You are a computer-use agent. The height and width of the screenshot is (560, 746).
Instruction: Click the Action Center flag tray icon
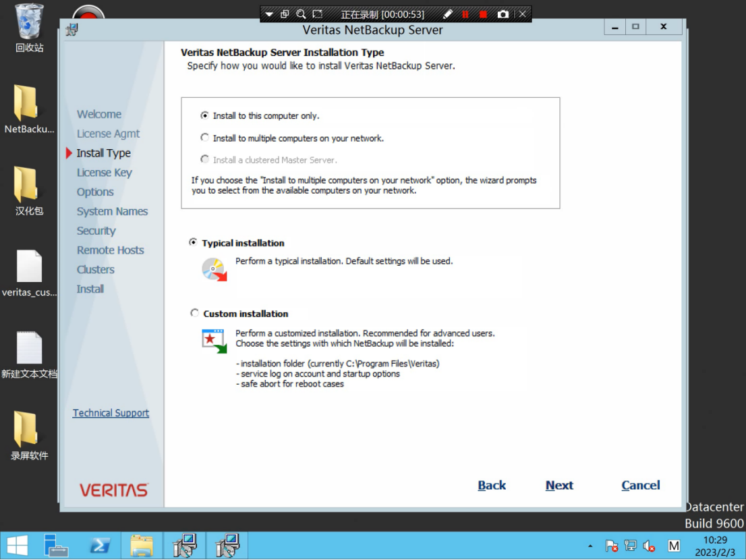tap(611, 546)
